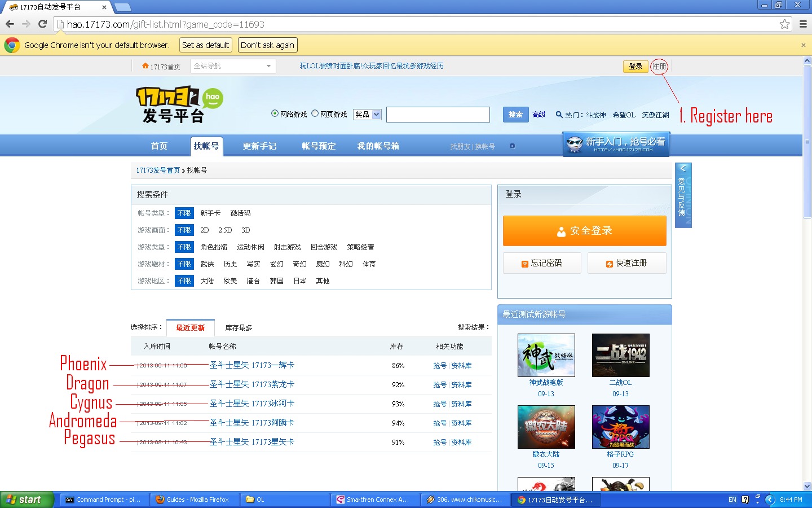This screenshot has height=508, width=812.
Task: Open 神武战略版 game thumbnail
Action: pyautogui.click(x=546, y=355)
